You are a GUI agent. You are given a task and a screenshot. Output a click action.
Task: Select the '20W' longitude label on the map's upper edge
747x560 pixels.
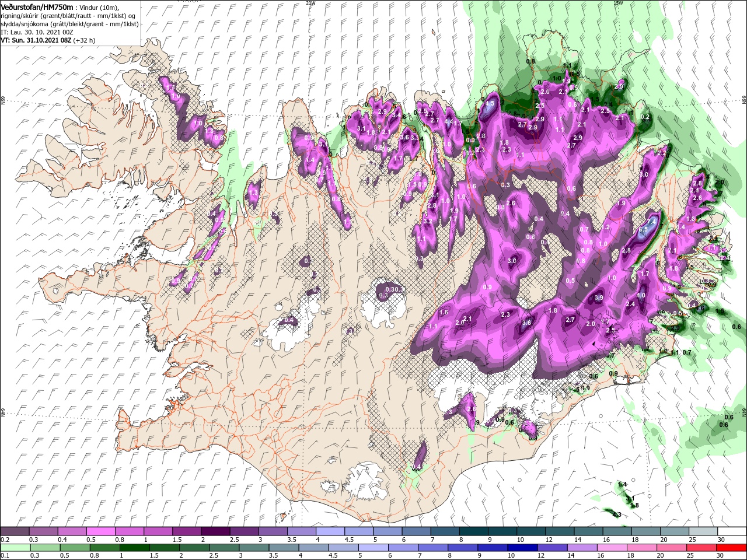[x=310, y=3]
